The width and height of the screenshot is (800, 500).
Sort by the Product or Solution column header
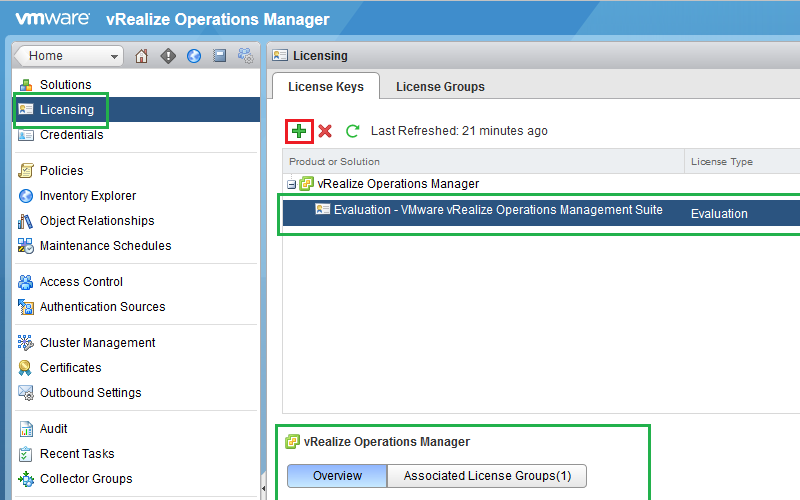tap(334, 162)
